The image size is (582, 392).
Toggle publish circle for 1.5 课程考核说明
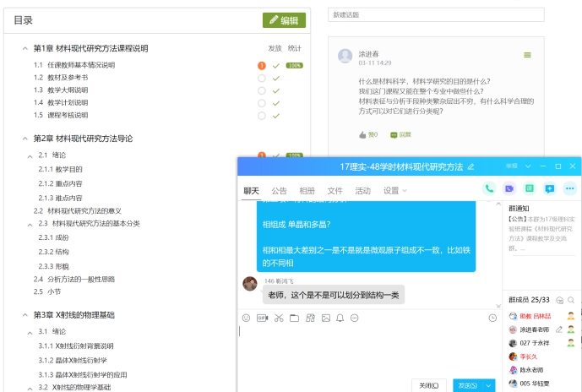pos(262,115)
